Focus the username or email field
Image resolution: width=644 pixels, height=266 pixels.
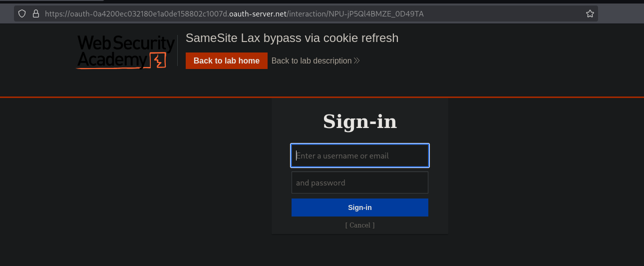(x=360, y=156)
